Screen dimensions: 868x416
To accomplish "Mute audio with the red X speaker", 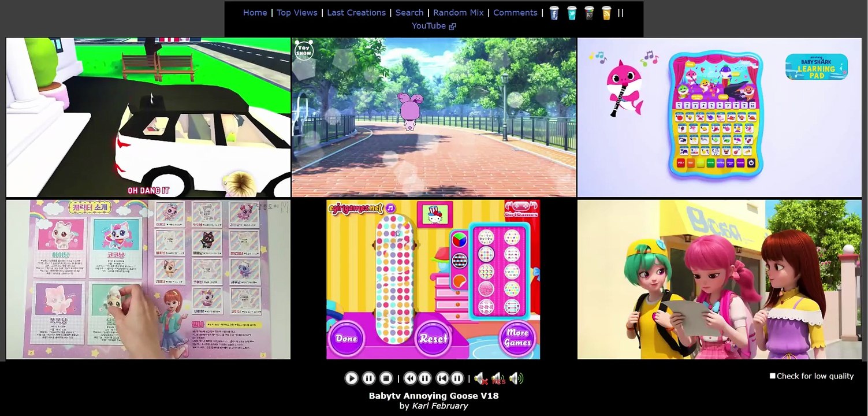I will click(480, 379).
